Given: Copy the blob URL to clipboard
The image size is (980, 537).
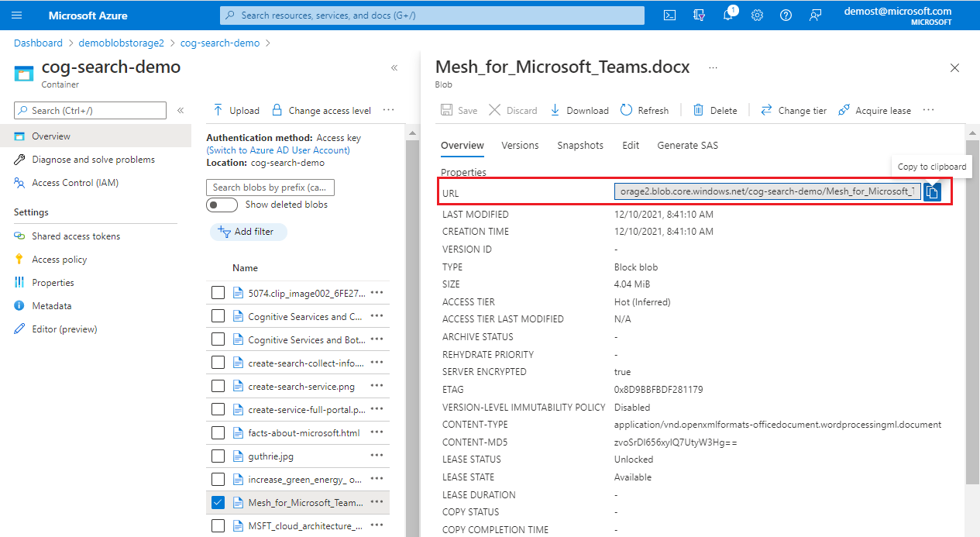Looking at the screenshot, I should (932, 192).
